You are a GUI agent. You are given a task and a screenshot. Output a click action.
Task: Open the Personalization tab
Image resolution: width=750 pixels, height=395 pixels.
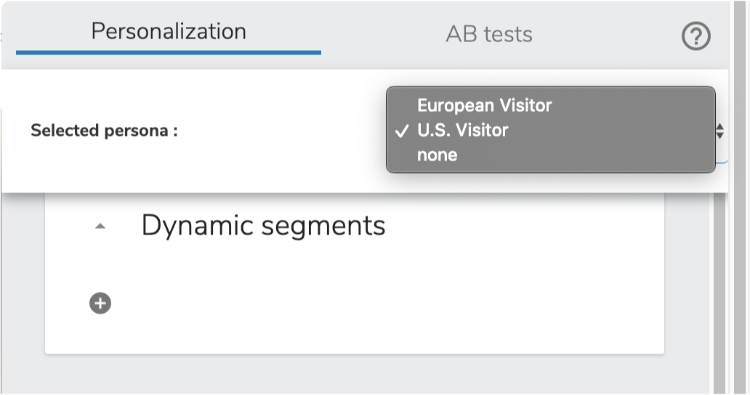point(168,32)
